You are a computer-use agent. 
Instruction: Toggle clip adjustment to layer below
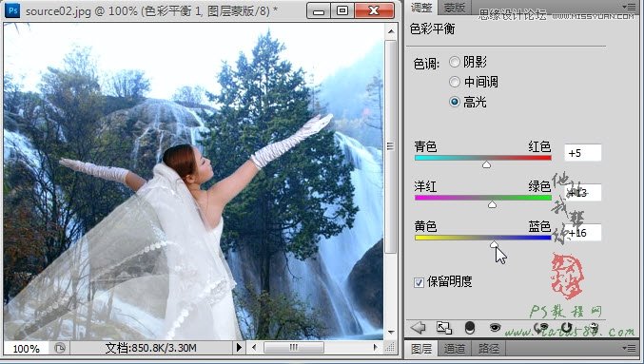tap(470, 328)
